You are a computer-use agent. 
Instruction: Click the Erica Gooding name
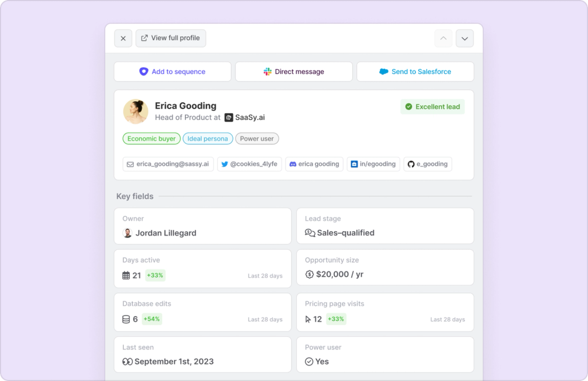(x=186, y=106)
